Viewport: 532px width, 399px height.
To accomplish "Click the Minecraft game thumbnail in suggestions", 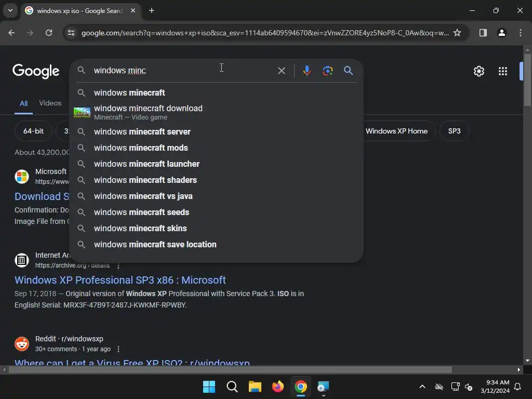I will (x=82, y=112).
